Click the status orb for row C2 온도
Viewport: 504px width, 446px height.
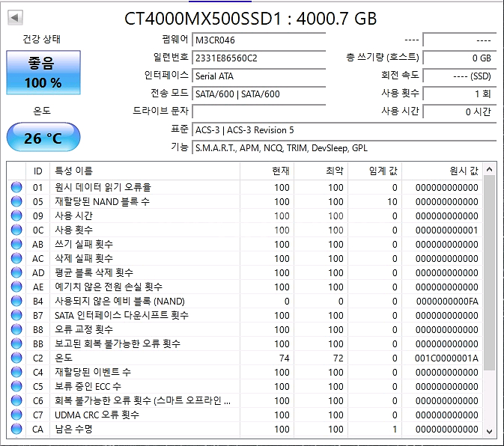coord(16,358)
